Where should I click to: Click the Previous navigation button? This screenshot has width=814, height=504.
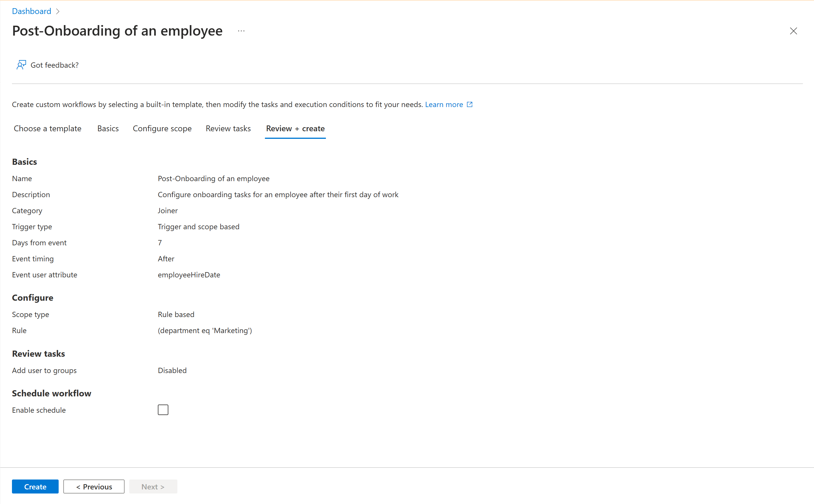[94, 487]
